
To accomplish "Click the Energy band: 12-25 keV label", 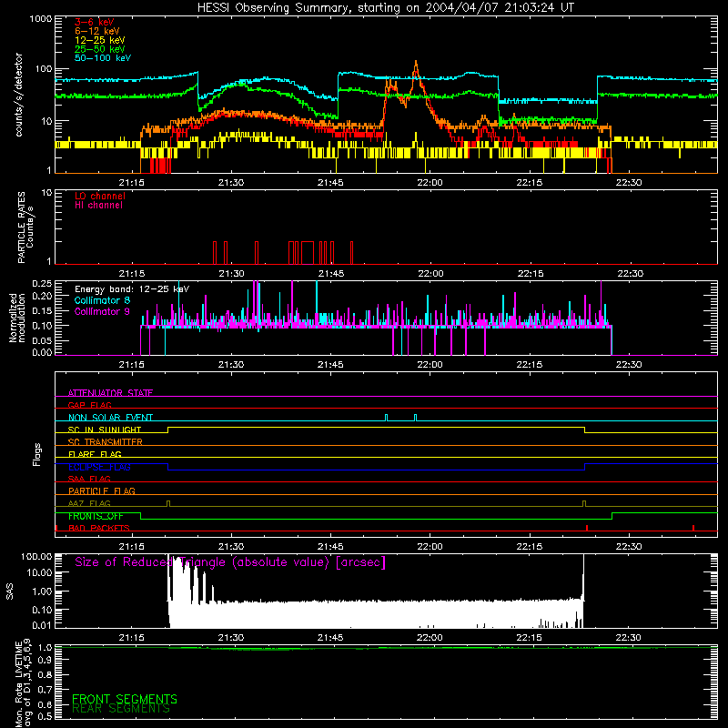I will click(x=132, y=289).
